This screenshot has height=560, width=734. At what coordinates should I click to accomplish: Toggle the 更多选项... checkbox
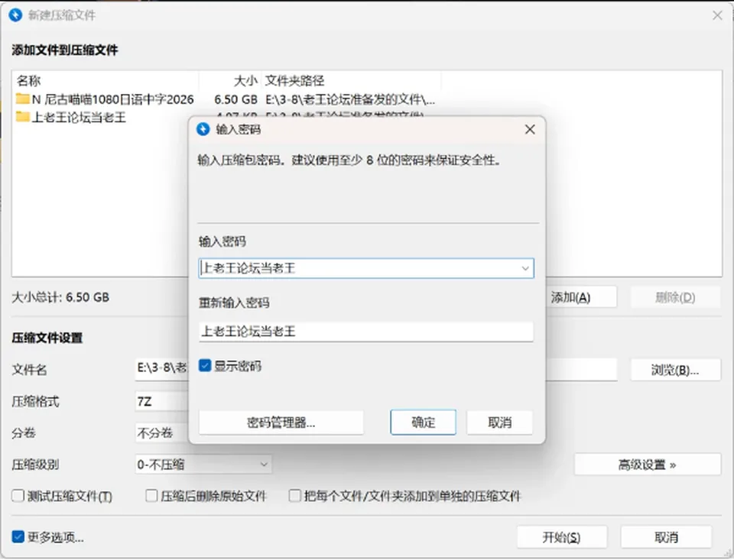point(18,536)
